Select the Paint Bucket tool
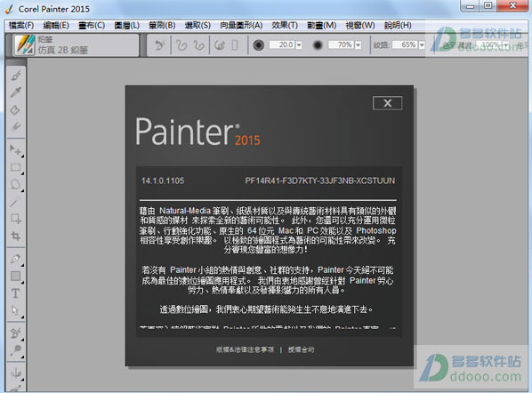 pos(16,110)
